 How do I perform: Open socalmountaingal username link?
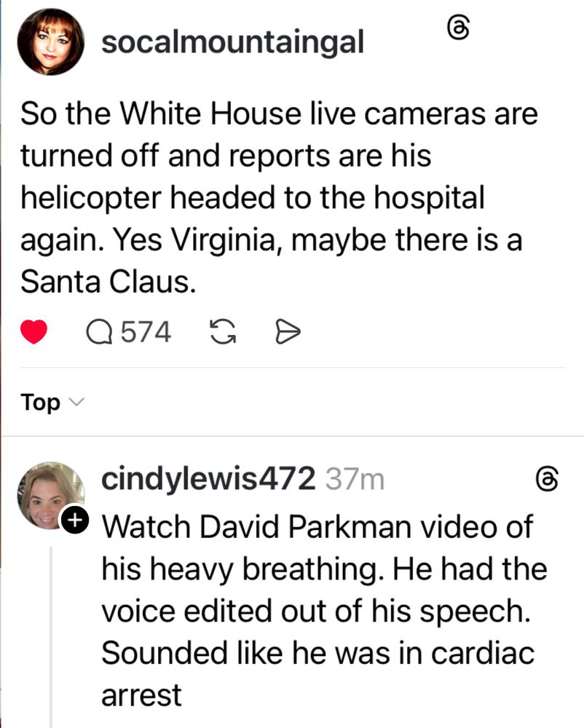coord(232,42)
